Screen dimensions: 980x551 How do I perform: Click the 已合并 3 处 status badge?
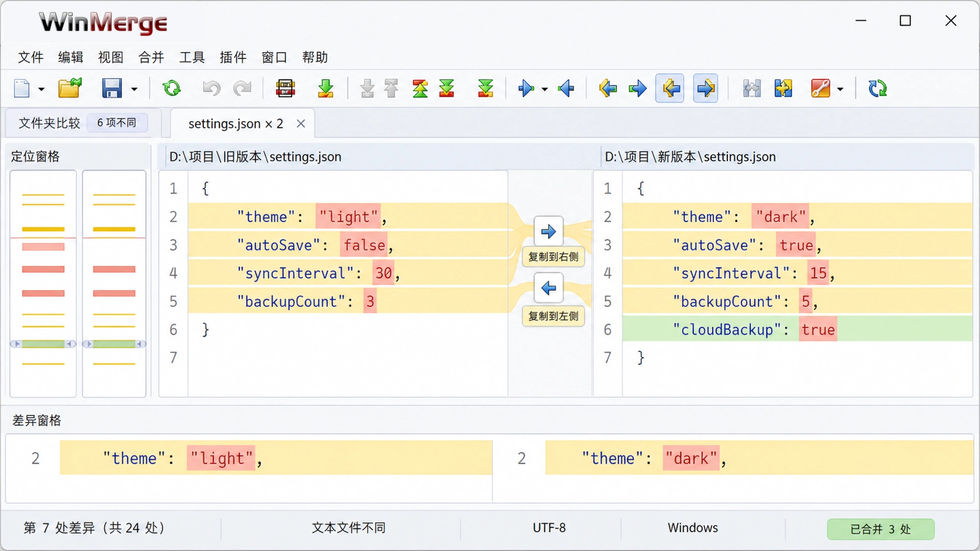coord(880,529)
